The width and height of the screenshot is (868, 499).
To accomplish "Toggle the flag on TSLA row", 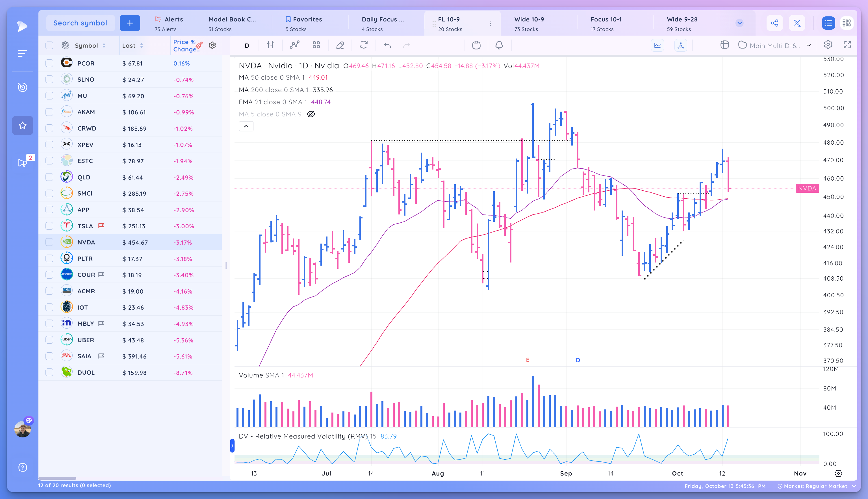I will coord(101,225).
